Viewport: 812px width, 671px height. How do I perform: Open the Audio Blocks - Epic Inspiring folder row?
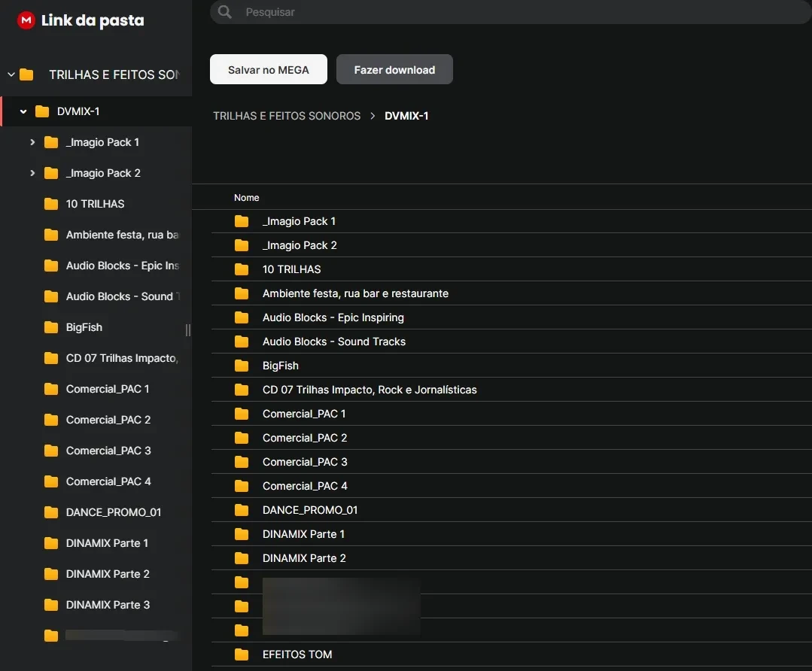[x=333, y=317]
